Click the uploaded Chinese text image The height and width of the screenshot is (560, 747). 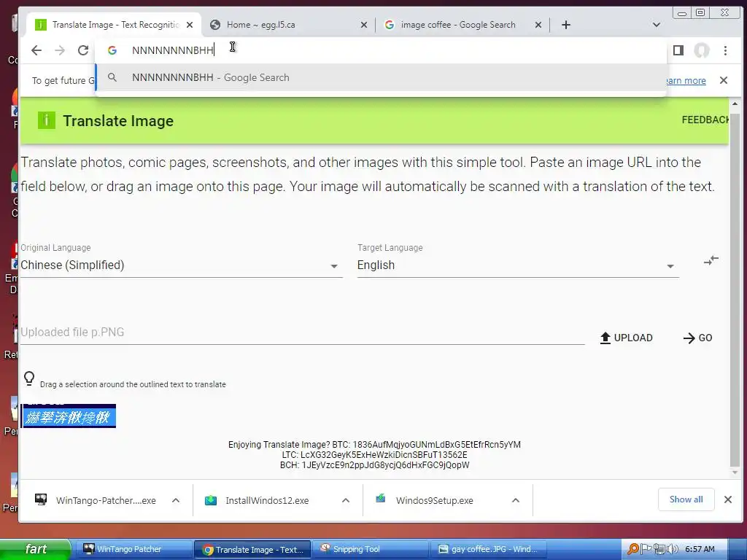tap(69, 416)
